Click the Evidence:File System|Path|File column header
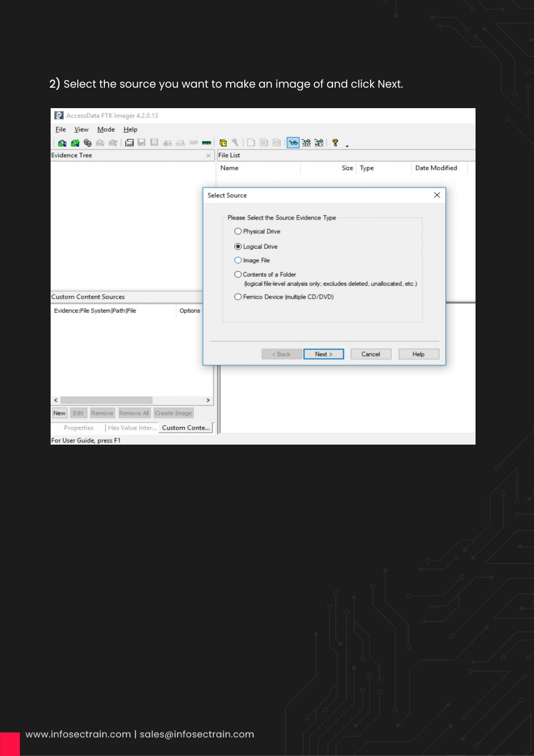Screen dimensions: 534x756 [x=114, y=311]
